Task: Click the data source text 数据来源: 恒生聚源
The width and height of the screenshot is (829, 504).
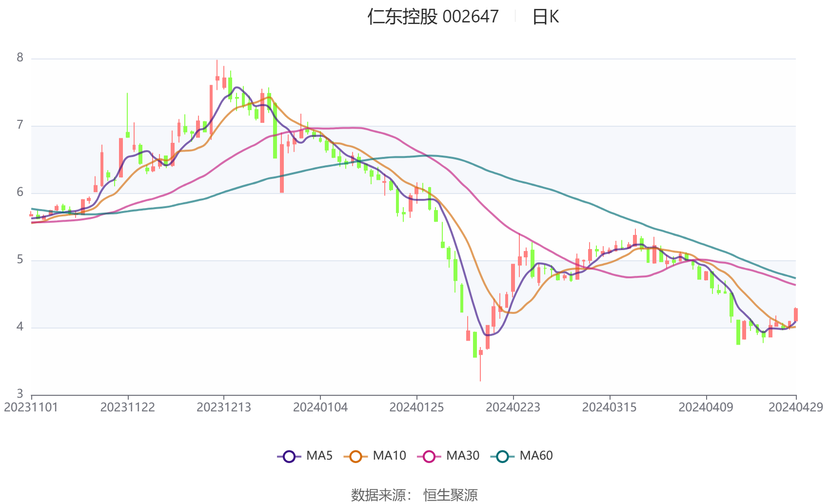Action: coord(414,495)
